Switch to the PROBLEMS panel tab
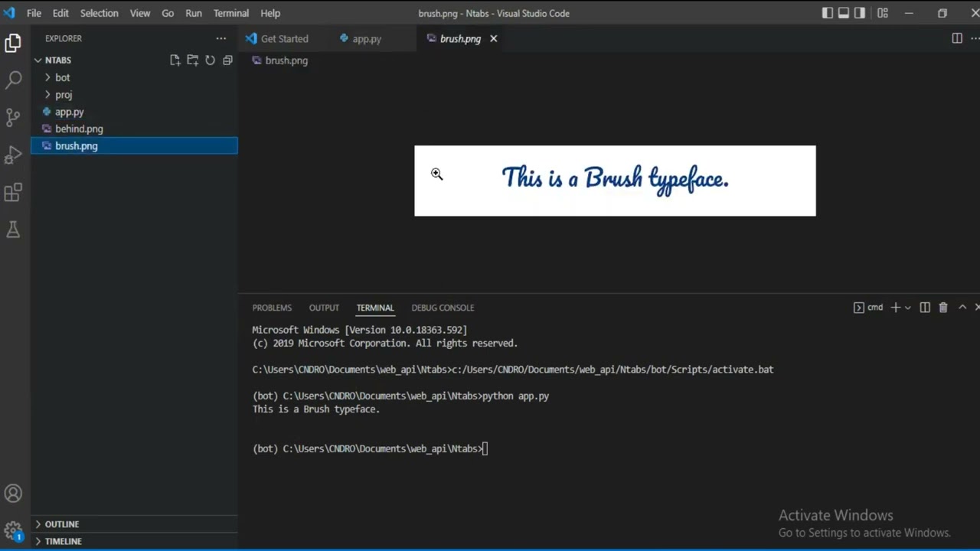The image size is (980, 551). coord(272,308)
